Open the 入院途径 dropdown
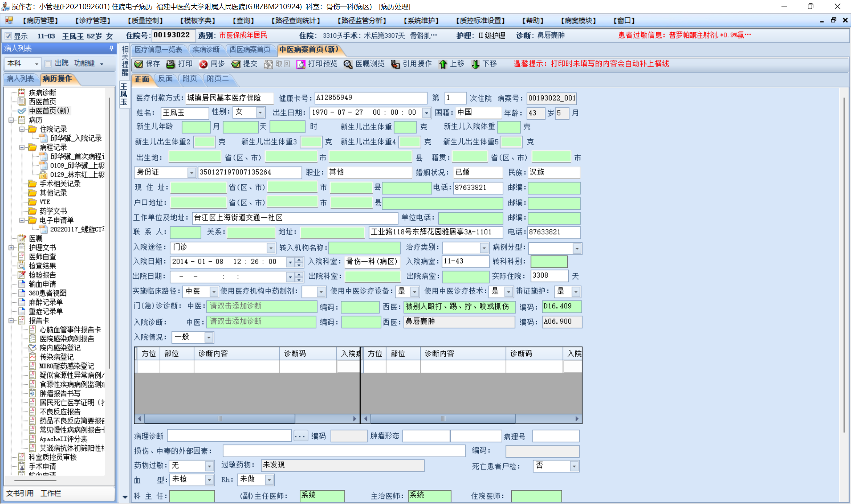This screenshot has height=504, width=851. point(270,248)
